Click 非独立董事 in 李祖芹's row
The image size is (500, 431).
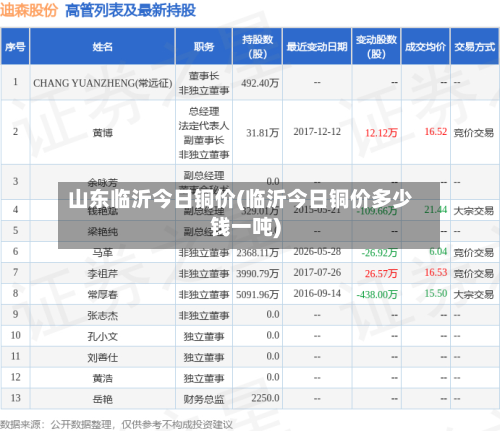coord(204,274)
